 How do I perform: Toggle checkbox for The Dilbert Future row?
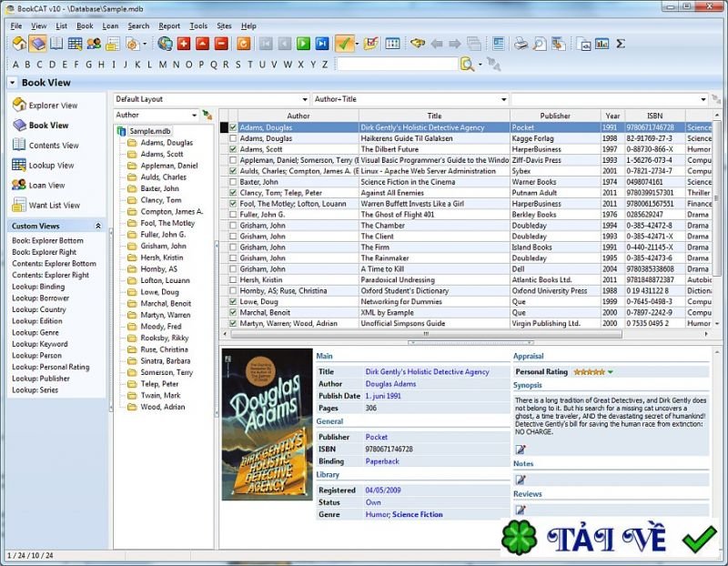(233, 149)
